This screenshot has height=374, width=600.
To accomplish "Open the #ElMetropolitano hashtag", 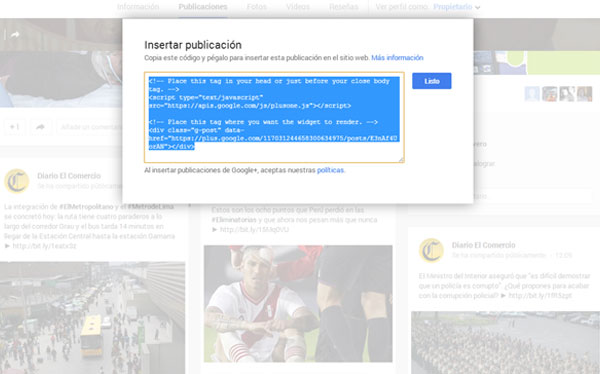I will pos(86,207).
